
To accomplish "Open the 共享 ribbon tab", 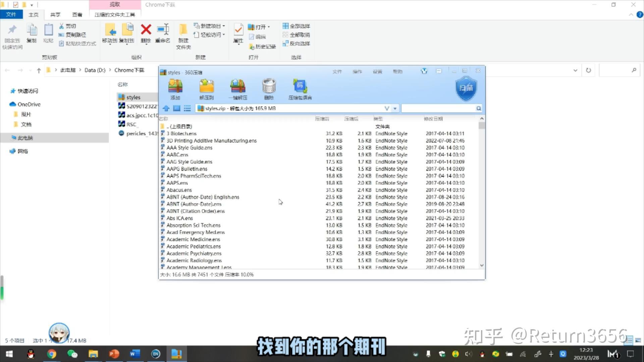I will (x=55, y=14).
